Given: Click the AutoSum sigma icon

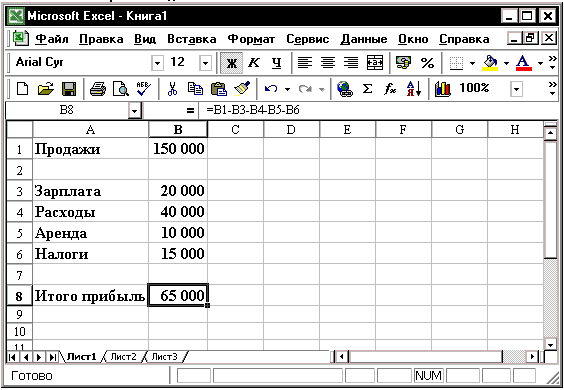Looking at the screenshot, I should (x=367, y=89).
